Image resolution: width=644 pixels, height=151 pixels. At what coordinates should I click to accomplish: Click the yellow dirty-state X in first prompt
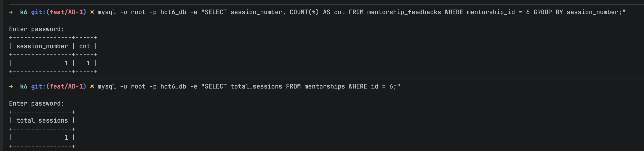pos(92,12)
